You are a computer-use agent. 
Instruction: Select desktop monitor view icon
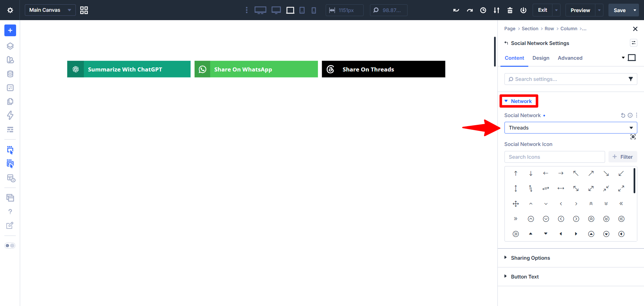276,10
